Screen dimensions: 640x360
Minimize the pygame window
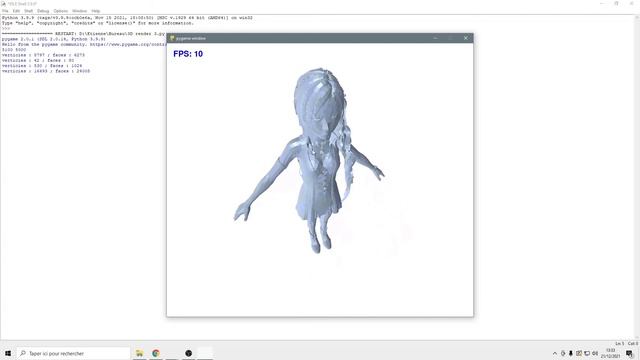[x=436, y=38]
